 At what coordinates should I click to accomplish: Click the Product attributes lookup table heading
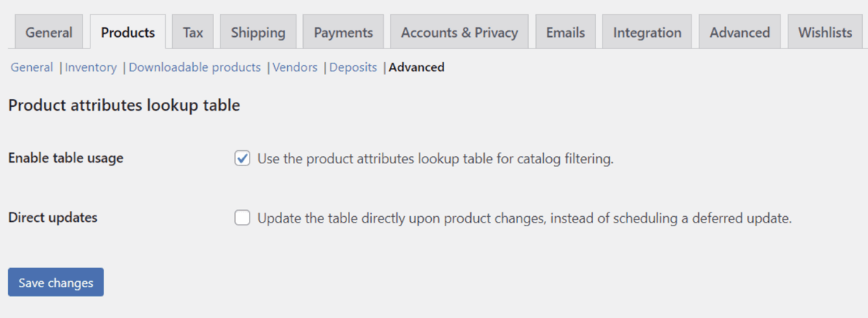[x=124, y=106]
